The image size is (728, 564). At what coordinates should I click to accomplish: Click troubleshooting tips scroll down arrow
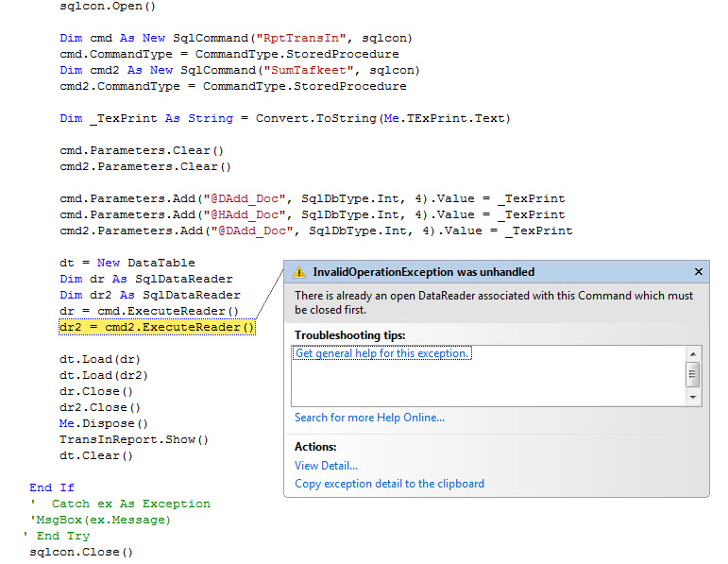click(x=693, y=397)
